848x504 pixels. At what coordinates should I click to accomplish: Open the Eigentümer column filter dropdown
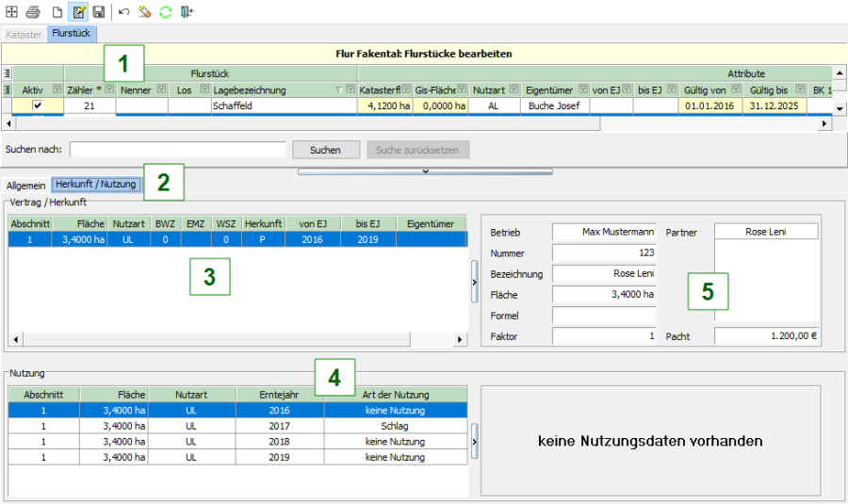tap(581, 89)
